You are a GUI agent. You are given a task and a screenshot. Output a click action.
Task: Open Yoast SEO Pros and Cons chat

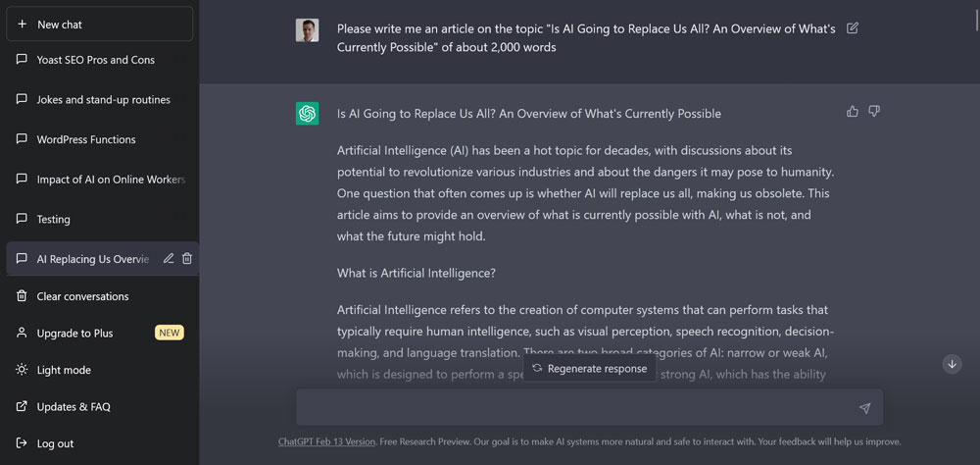pyautogui.click(x=95, y=60)
